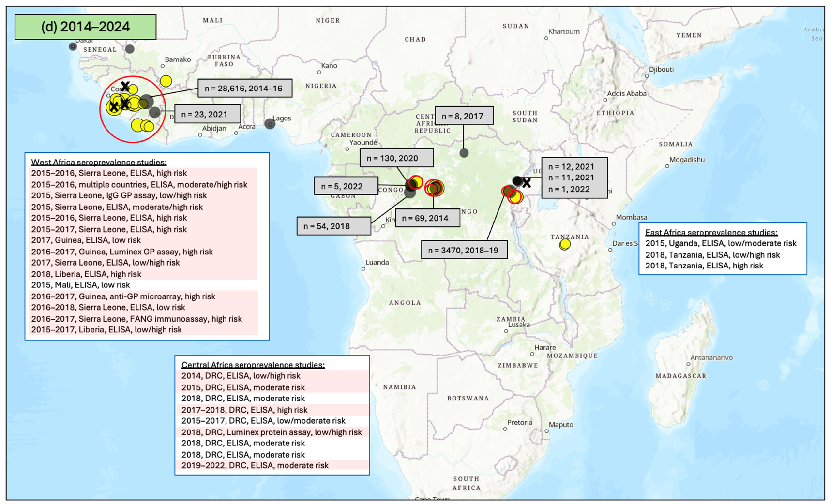Select the grey marker at Lagos

pos(270,124)
